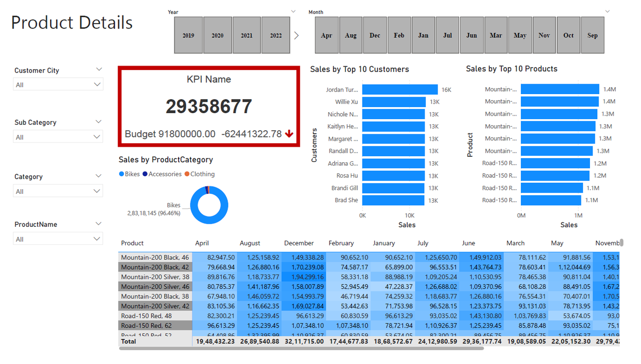Image resolution: width=641 pixels, height=364 pixels.
Task: Select the Dec month filter button
Action: click(375, 35)
